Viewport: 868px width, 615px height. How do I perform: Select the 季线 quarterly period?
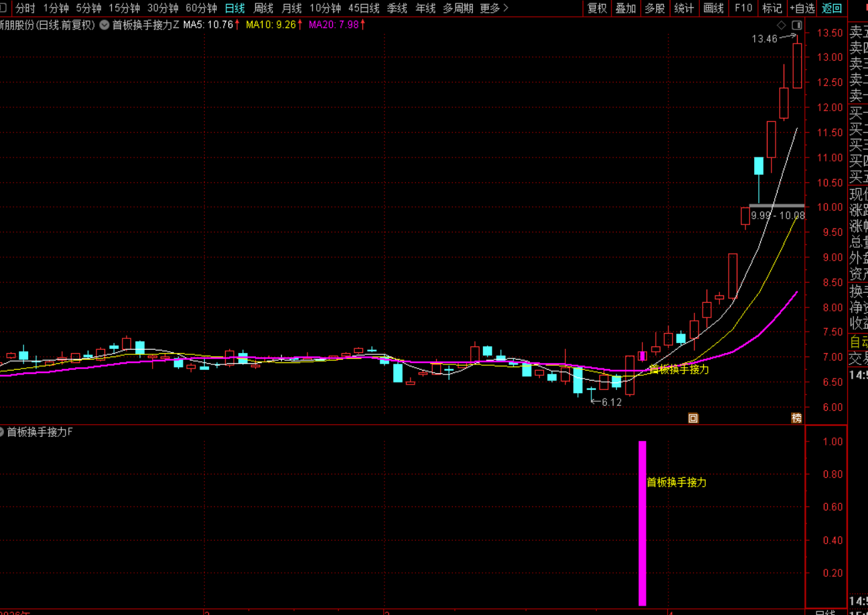(x=397, y=8)
